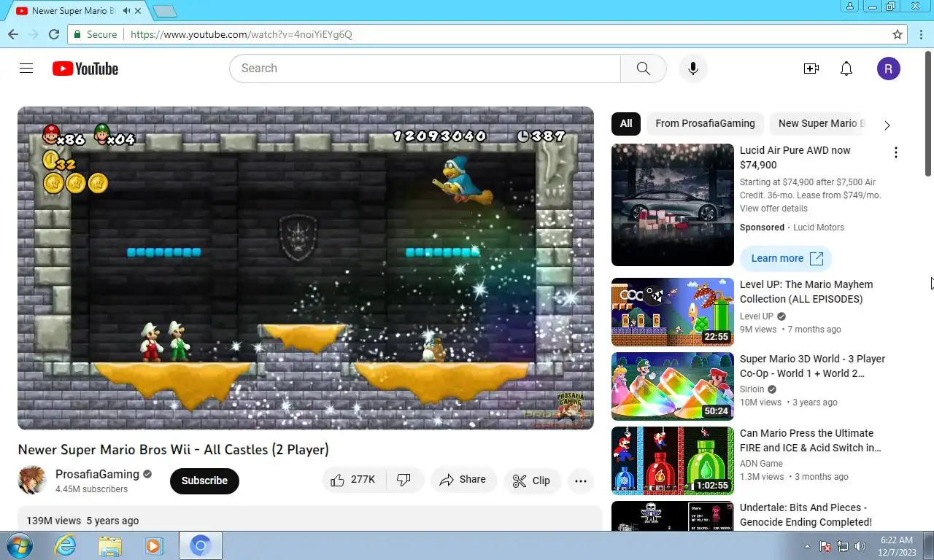Close the Newer Super Mario tab
This screenshot has width=934, height=560.
click(x=138, y=11)
